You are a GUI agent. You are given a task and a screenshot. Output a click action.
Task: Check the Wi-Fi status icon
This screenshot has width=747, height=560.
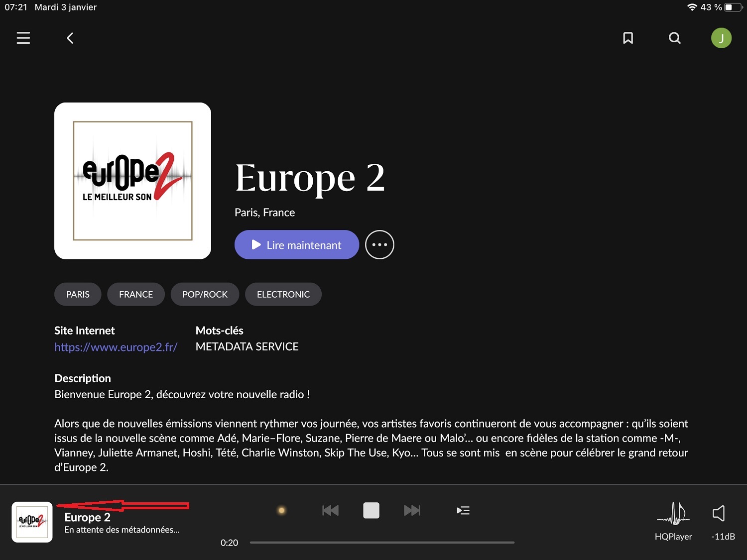692,7
